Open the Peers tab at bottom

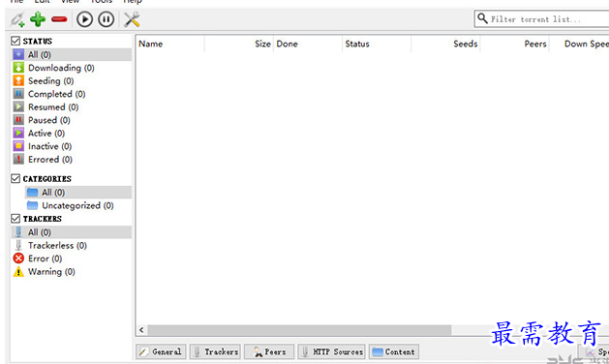pyautogui.click(x=269, y=352)
